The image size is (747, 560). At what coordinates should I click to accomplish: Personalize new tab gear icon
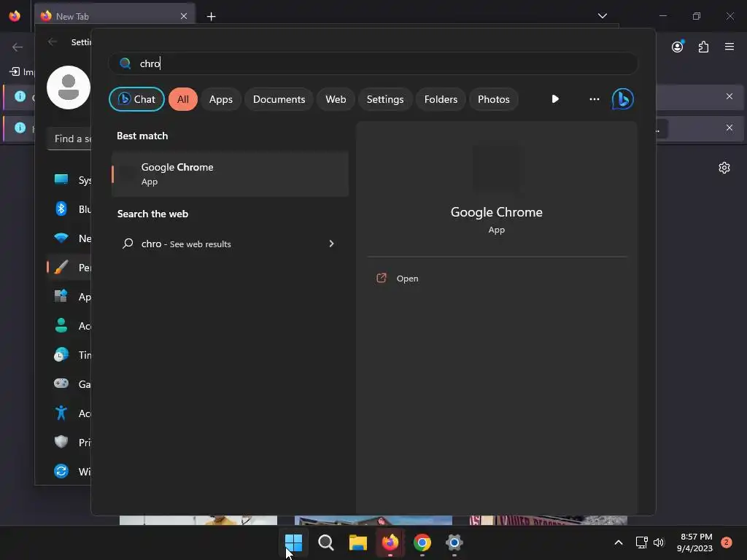click(x=724, y=168)
